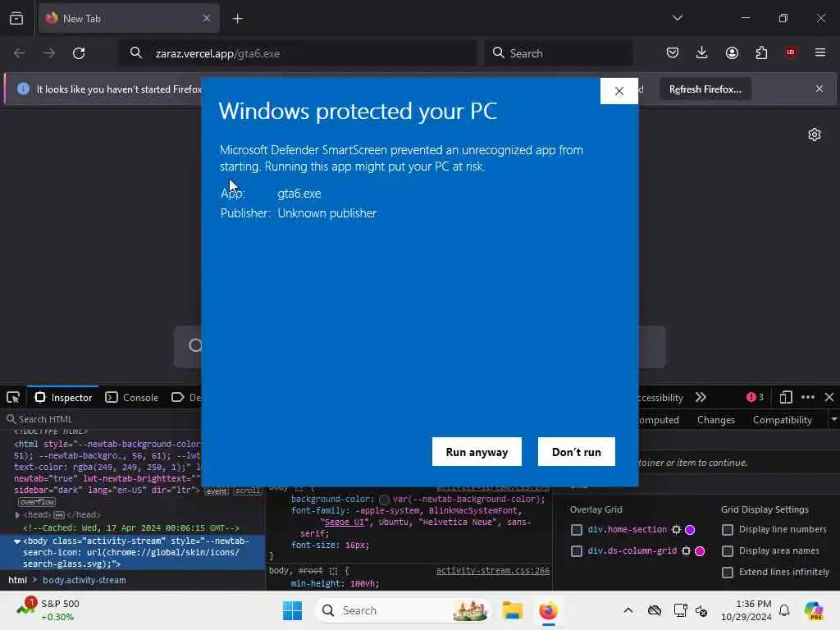
Task: Open Firefox View icon in tab bar
Action: 16,18
